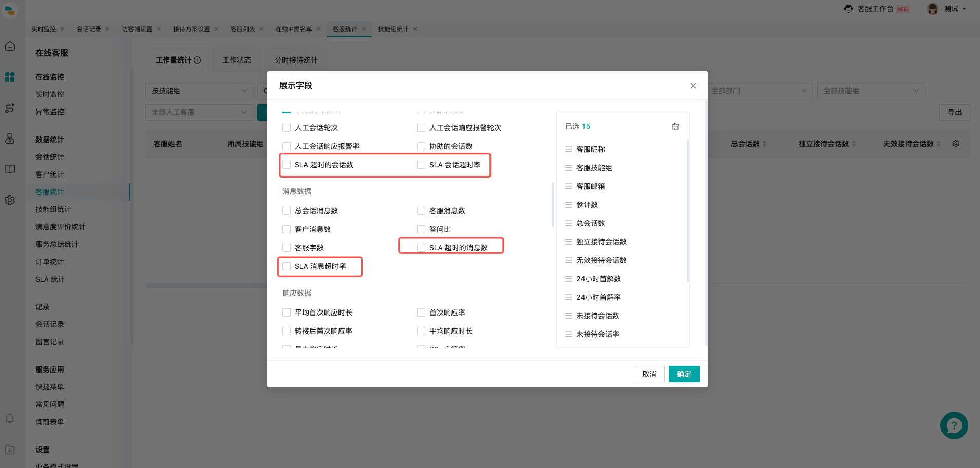The height and width of the screenshot is (468, 980).
Task: Confirm field selection with the 确定 button
Action: click(684, 374)
